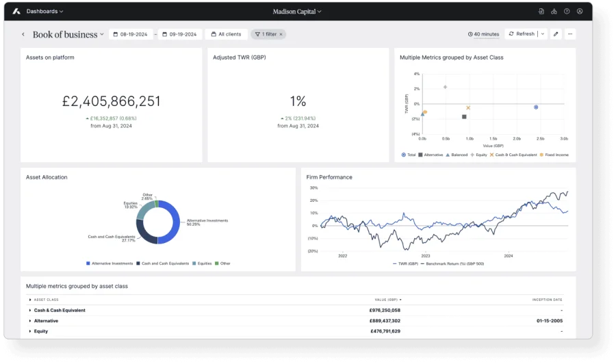Remove the 1 filter using its x
616x364 pixels.
point(281,35)
